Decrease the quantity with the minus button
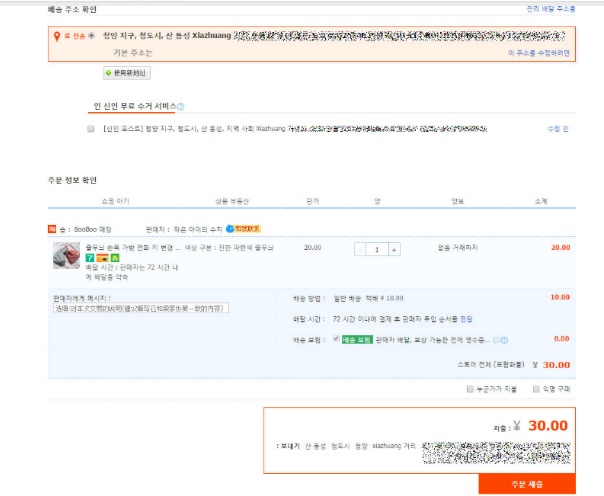Screen dimensions: 604x496 point(360,250)
